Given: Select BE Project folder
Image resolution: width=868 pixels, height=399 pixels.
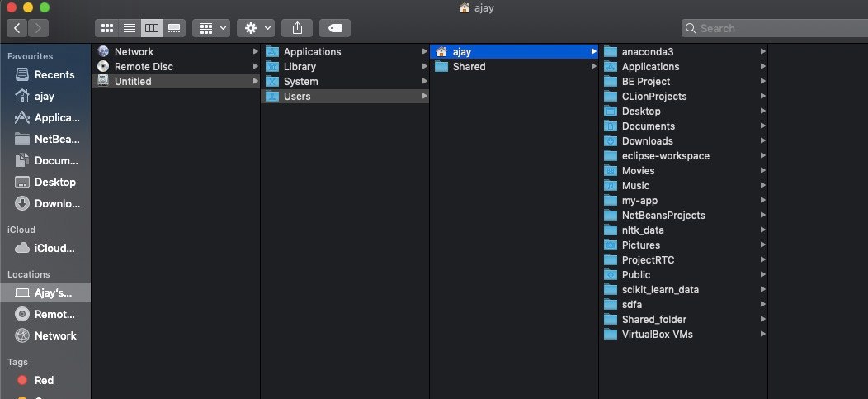Looking at the screenshot, I should (x=684, y=82).
